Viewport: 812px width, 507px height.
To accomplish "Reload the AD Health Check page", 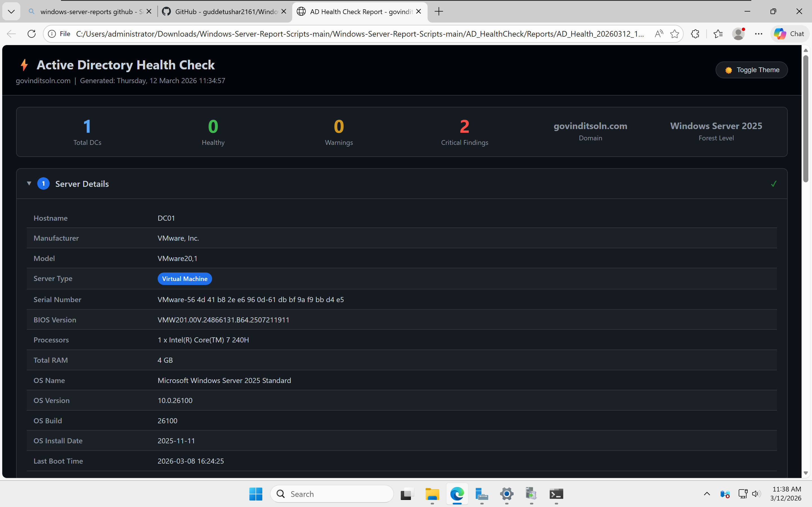I will pos(32,34).
